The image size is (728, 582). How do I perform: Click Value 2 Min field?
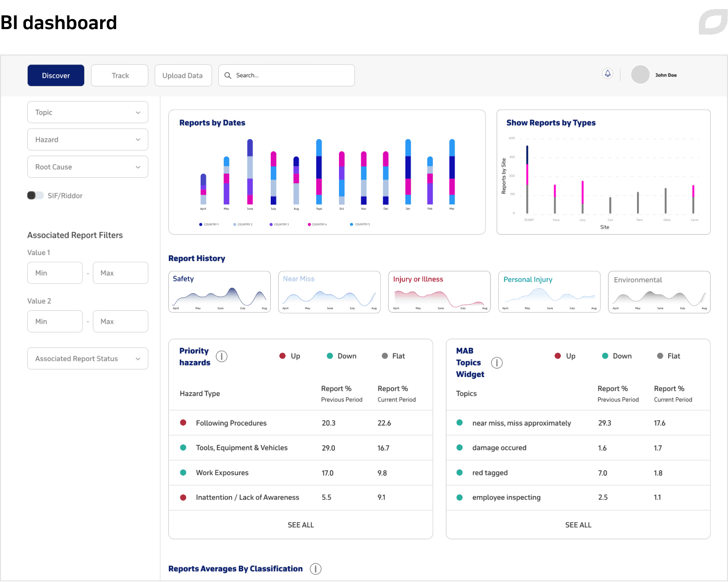(55, 321)
